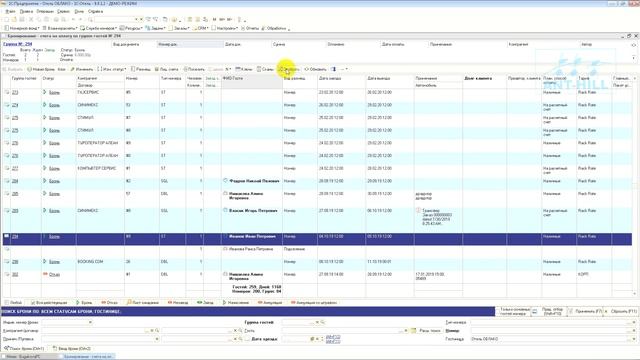Open the Окна menu

(79, 11)
